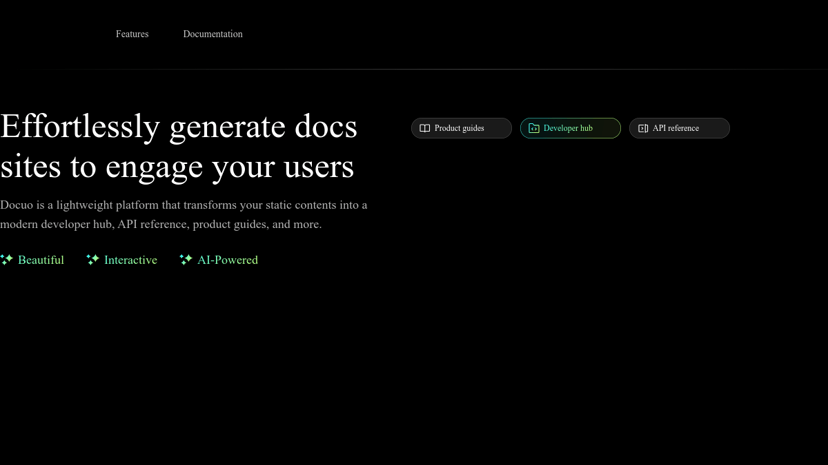Click the 'Beautiful' feature label
The image size is (828, 465).
tap(41, 260)
